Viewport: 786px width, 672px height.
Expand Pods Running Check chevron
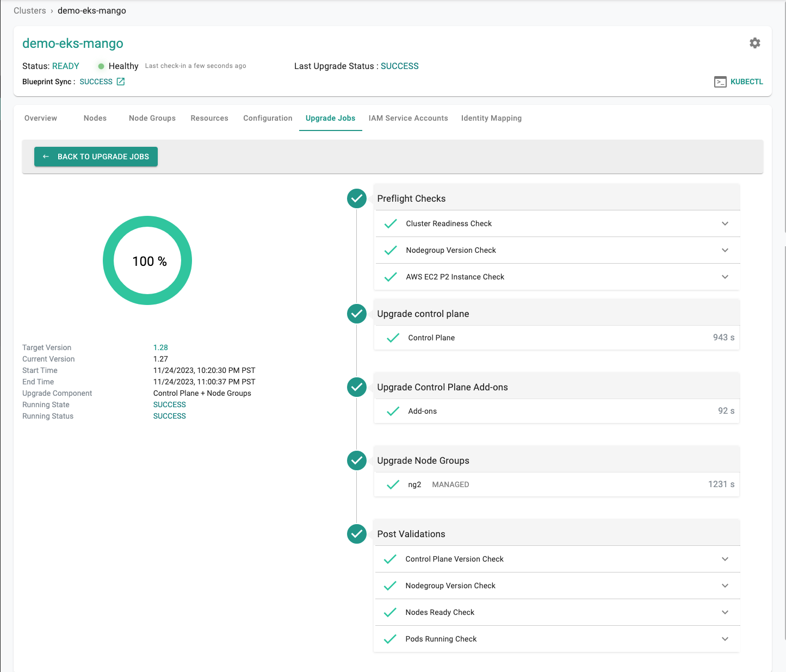(x=725, y=639)
